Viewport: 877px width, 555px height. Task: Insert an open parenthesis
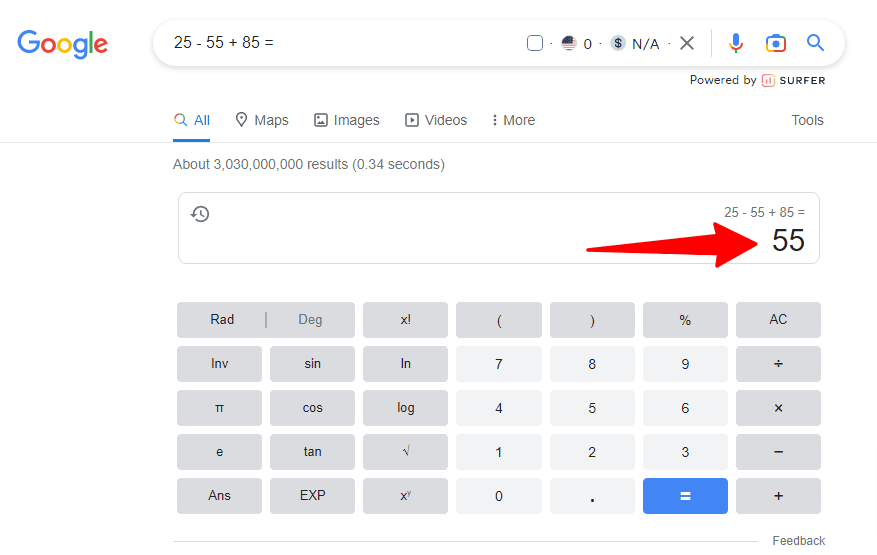[x=499, y=319]
